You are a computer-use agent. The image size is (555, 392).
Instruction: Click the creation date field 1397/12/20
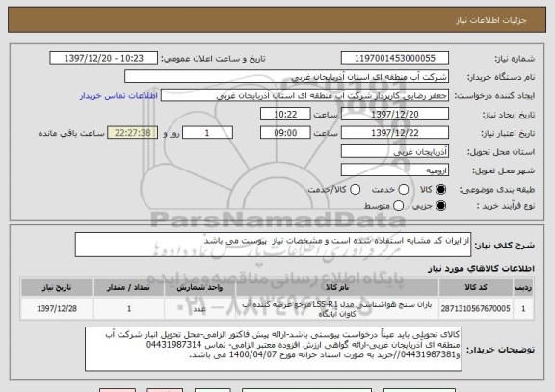pyautogui.click(x=395, y=115)
